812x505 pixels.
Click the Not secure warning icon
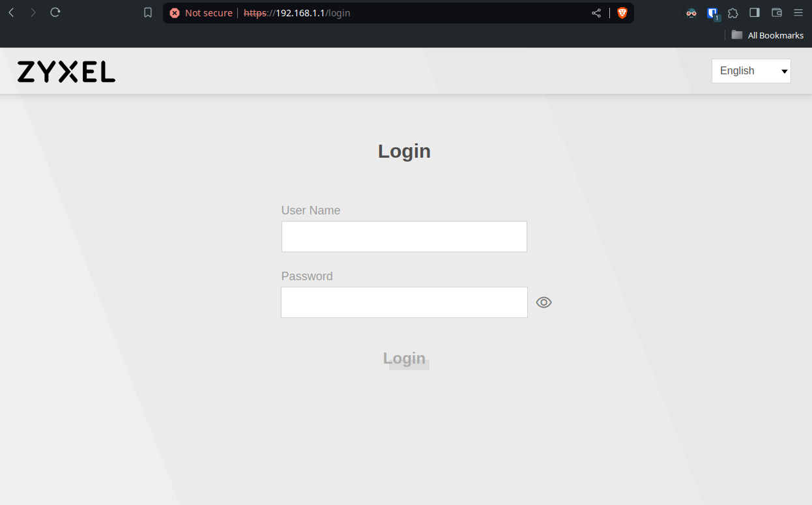(x=175, y=13)
